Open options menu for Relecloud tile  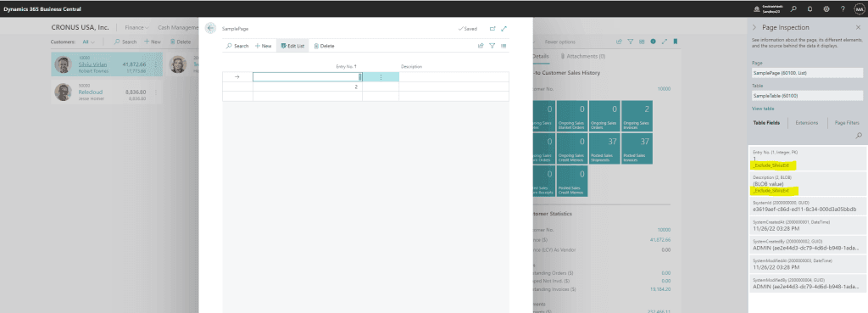click(x=155, y=92)
